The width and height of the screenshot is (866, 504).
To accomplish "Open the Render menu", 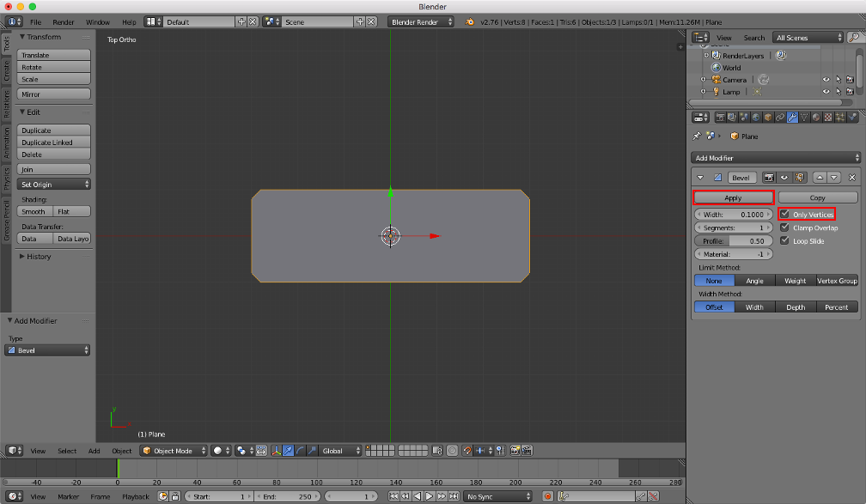I will [x=63, y=22].
